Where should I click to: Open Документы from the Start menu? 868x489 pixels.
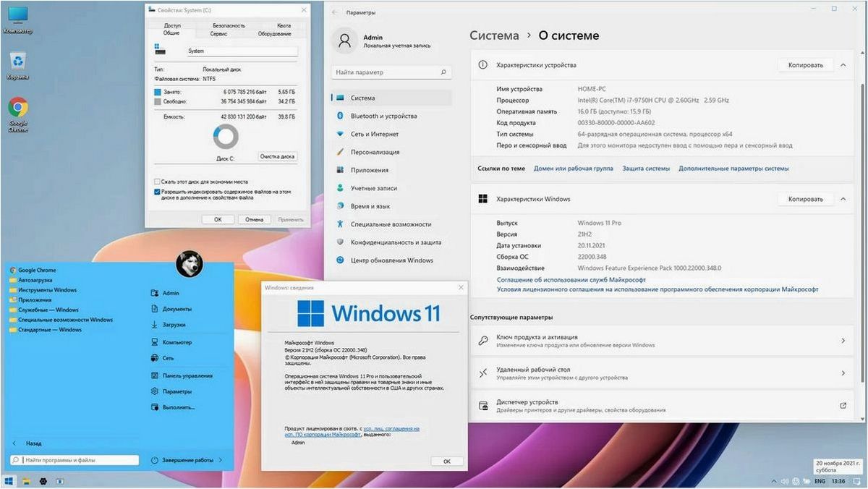coord(171,309)
